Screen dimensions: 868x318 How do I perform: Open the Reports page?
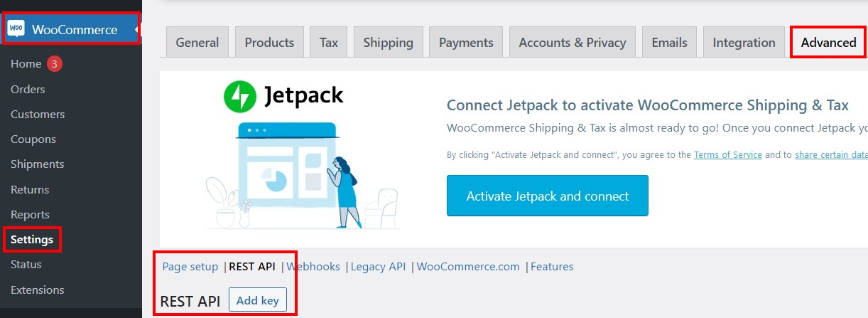[x=30, y=214]
